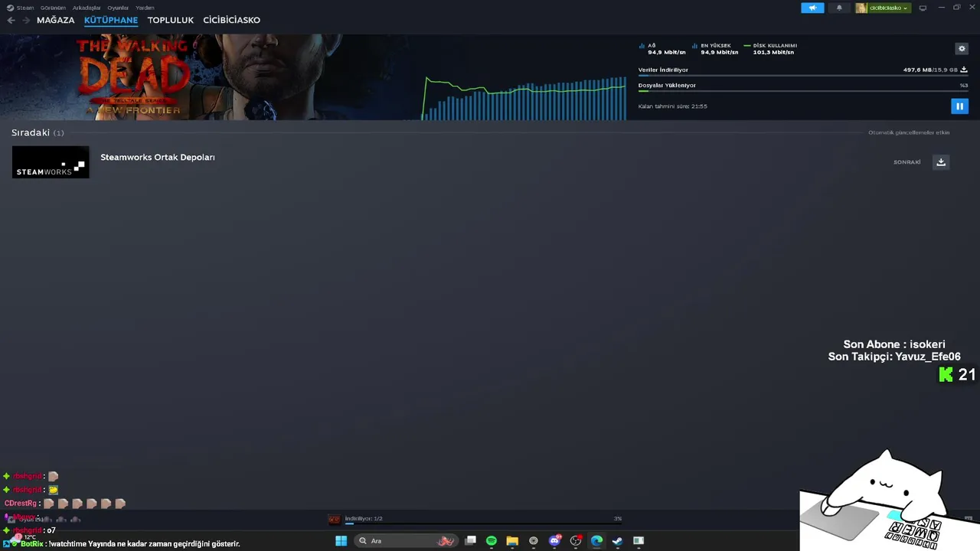980x551 pixels.
Task: Open the CİCİBİCİASKO profile tab
Action: click(232, 20)
